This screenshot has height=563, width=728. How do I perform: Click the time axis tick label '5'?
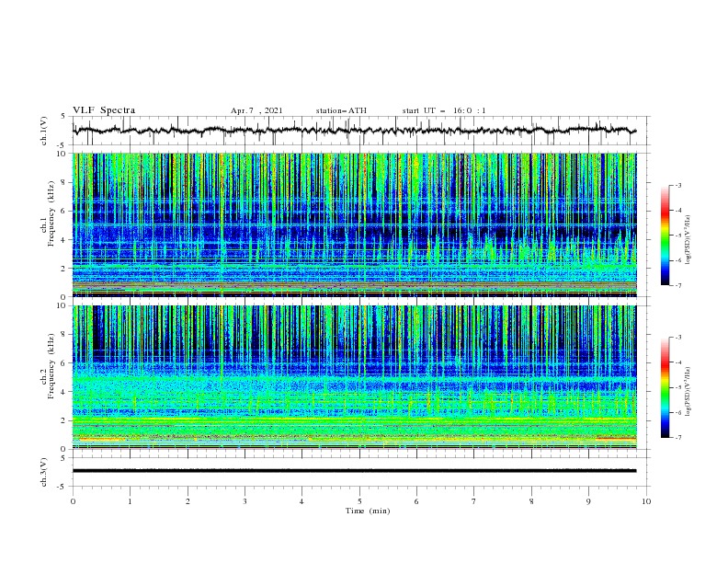[359, 501]
